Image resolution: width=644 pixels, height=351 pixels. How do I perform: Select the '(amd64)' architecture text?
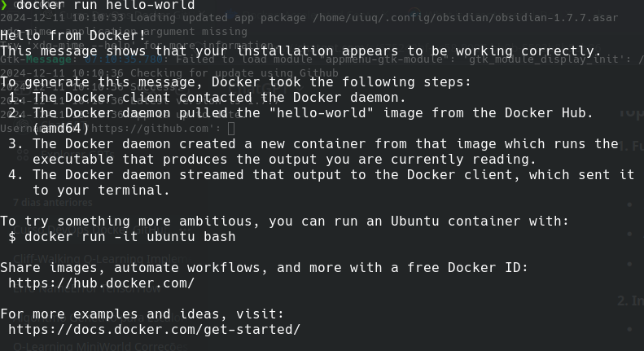[x=61, y=128]
